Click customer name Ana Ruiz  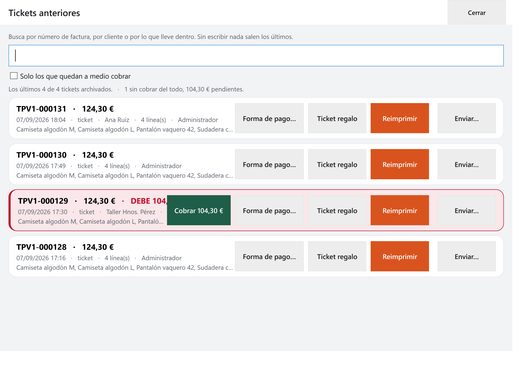pyautogui.click(x=117, y=120)
